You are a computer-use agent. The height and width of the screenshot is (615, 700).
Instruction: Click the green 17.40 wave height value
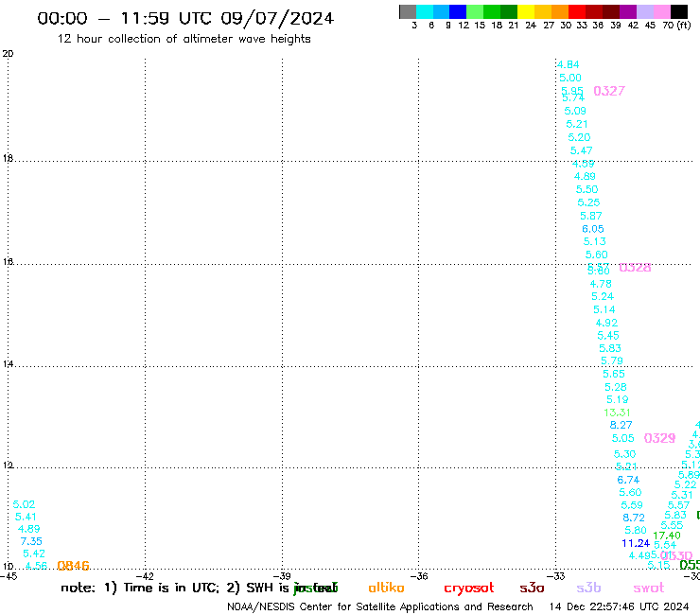667,536
